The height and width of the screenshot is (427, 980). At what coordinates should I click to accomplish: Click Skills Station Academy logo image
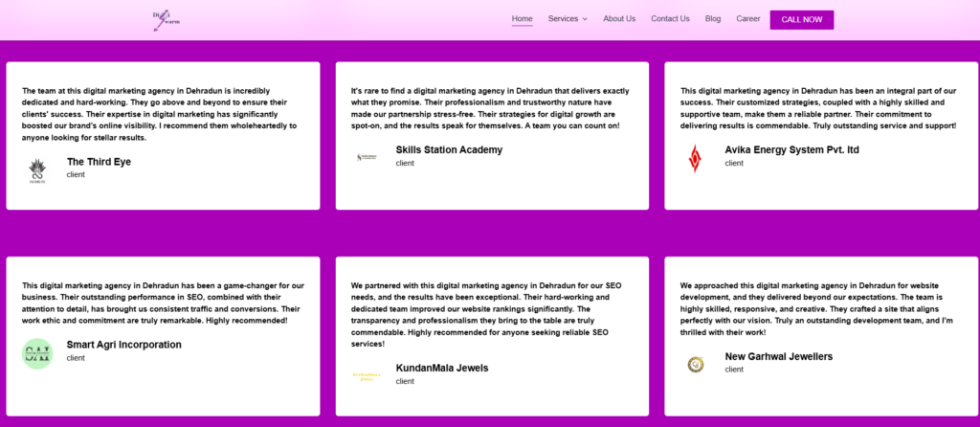pos(367,156)
